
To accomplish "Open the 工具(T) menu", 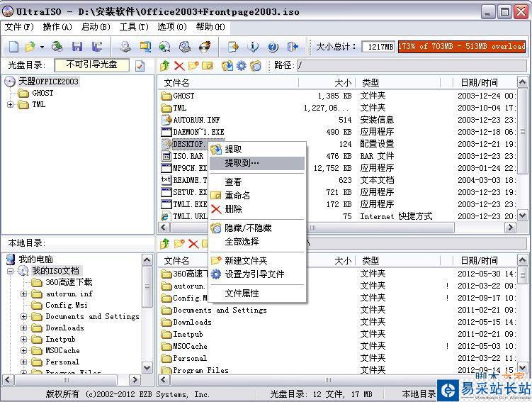I will 134,27.
